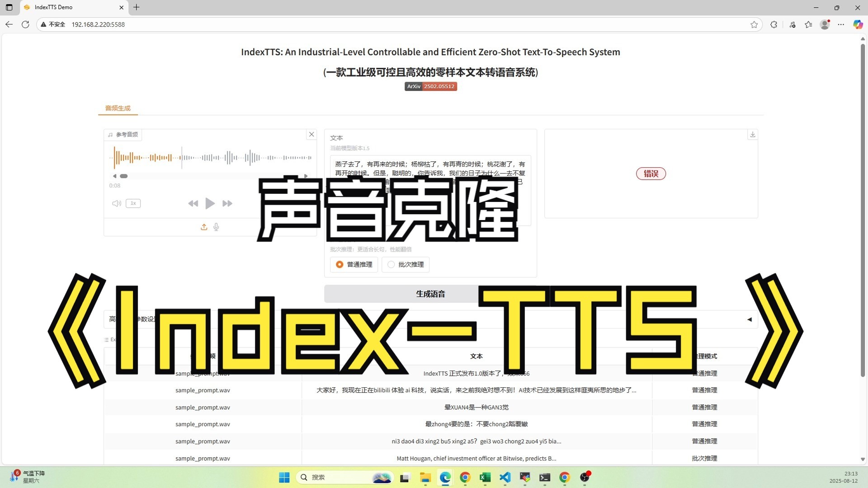Close the IndexTTS Demo tab
This screenshot has height=488, width=868.
click(x=121, y=7)
